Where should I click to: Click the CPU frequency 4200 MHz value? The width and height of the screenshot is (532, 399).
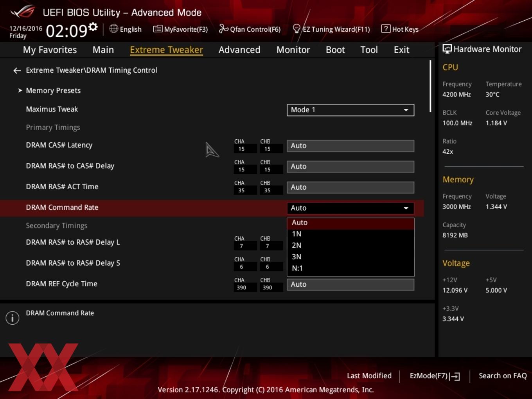(x=457, y=94)
